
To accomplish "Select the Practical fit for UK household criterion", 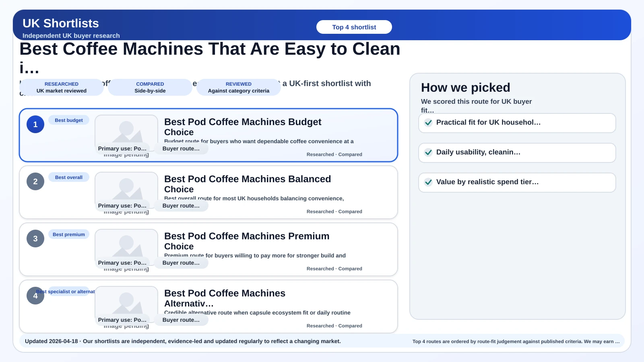I will tap(517, 123).
